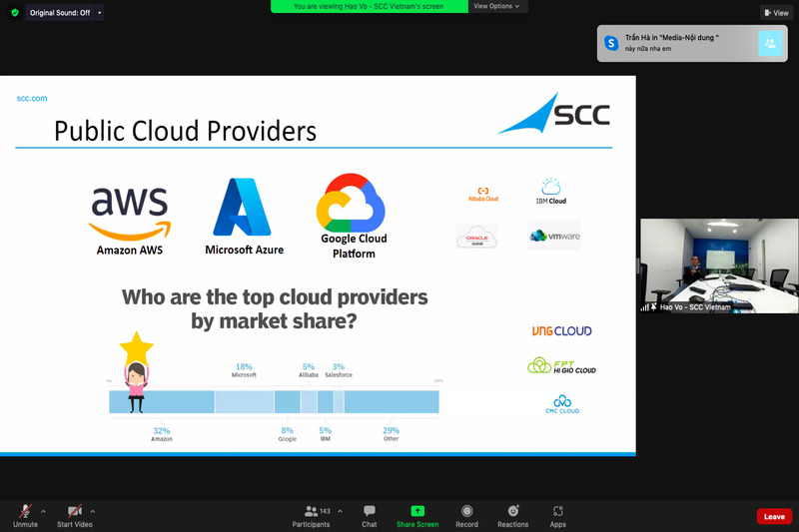Click the 'Hao Vo - SCC Vietnam' name label
The height and width of the screenshot is (532, 799).
click(695, 307)
